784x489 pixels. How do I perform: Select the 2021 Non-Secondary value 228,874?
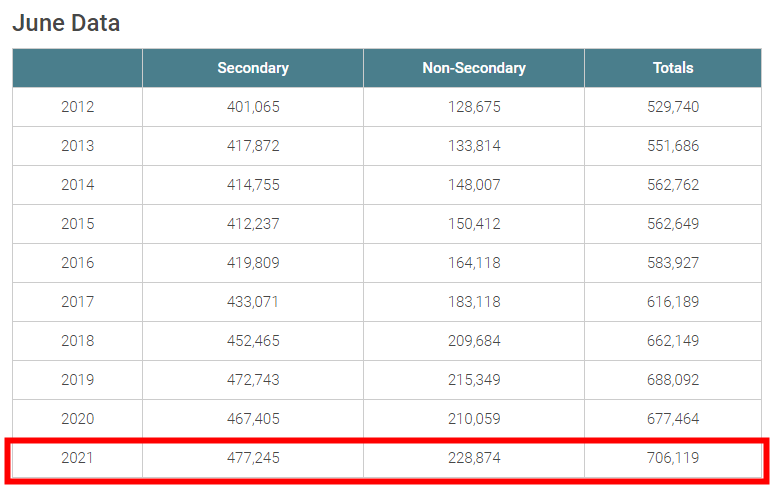pyautogui.click(x=474, y=458)
